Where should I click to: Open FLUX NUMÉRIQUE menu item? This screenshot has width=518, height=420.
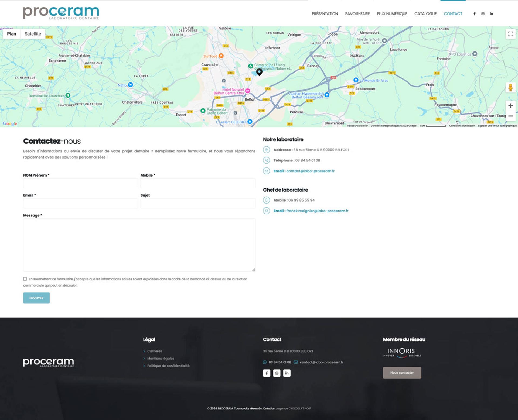392,14
